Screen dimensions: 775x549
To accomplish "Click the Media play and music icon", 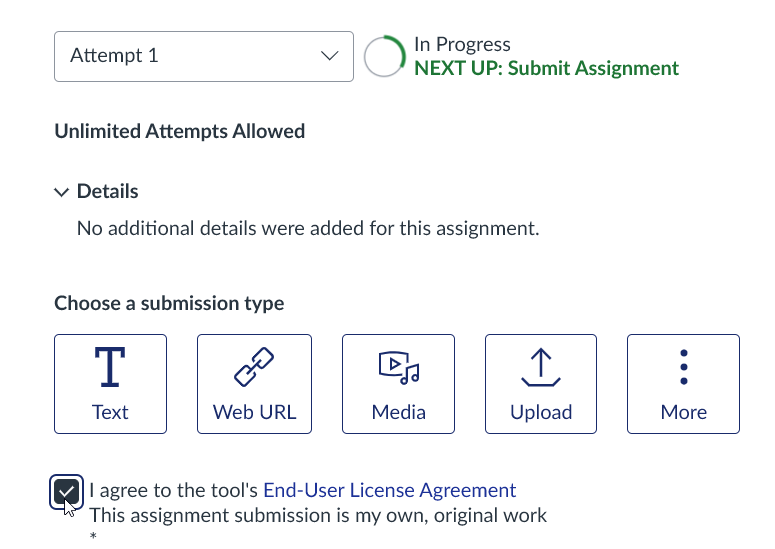I will tap(398, 368).
